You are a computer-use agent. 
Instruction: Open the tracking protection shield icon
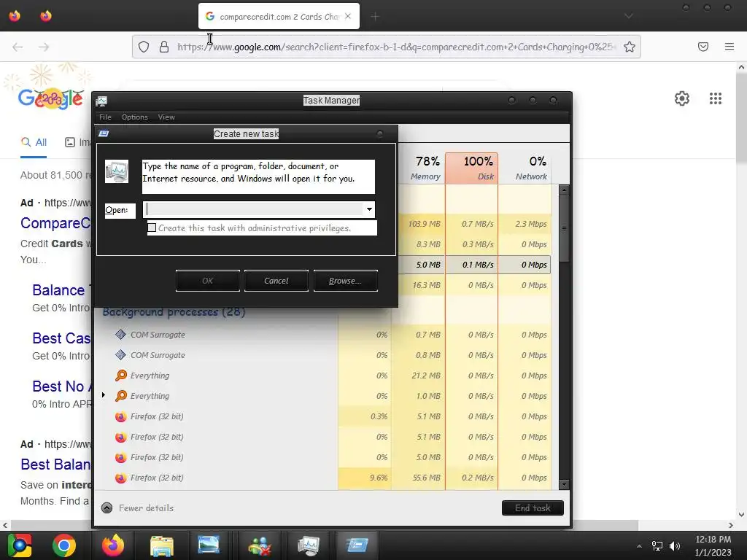(144, 47)
